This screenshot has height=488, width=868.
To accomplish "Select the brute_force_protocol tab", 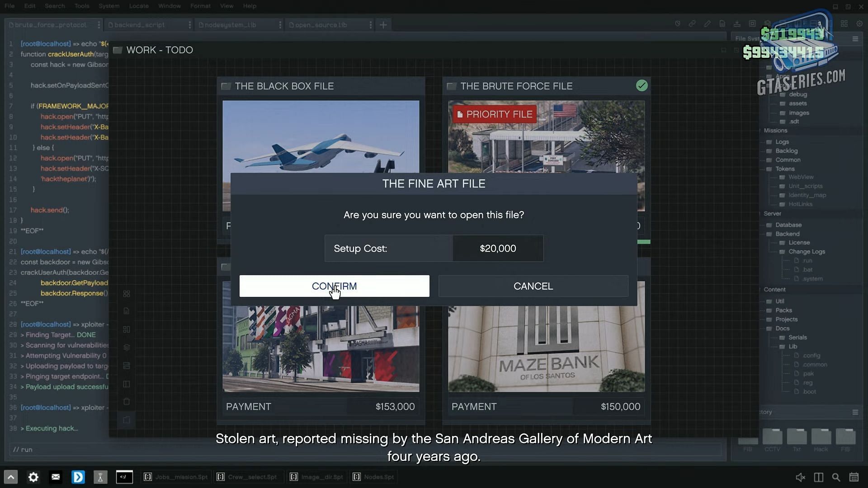I will point(52,24).
